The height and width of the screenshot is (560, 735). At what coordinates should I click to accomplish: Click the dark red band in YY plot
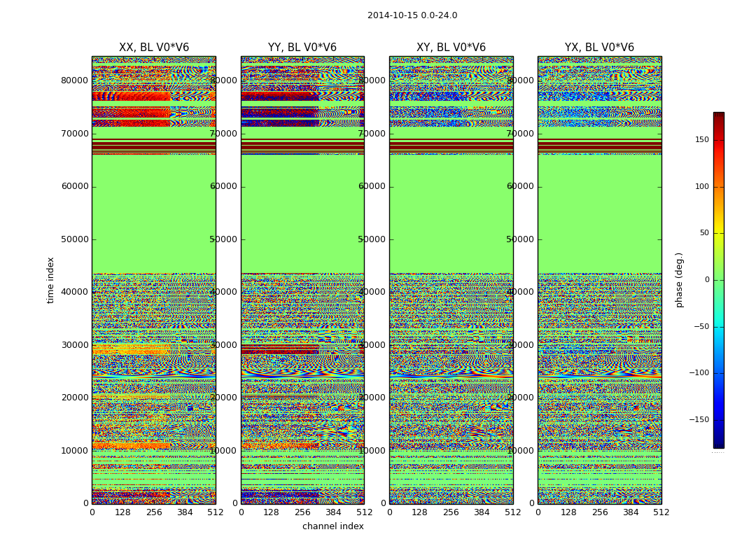(302, 146)
